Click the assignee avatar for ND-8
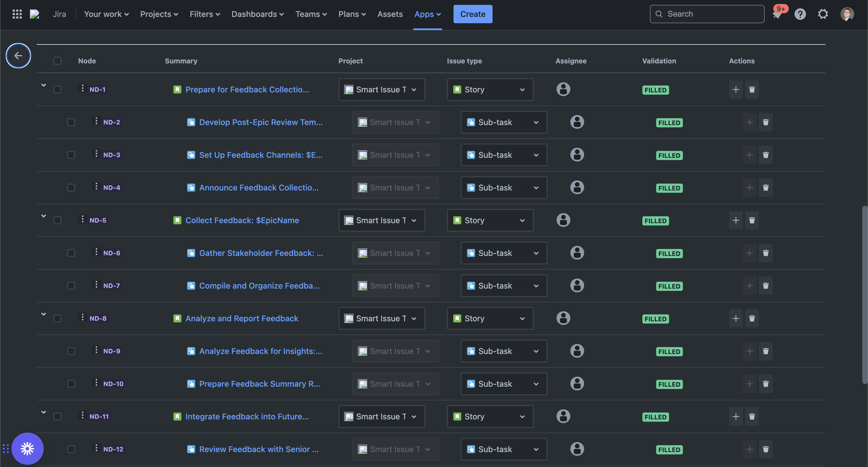This screenshot has width=868, height=467. (563, 318)
